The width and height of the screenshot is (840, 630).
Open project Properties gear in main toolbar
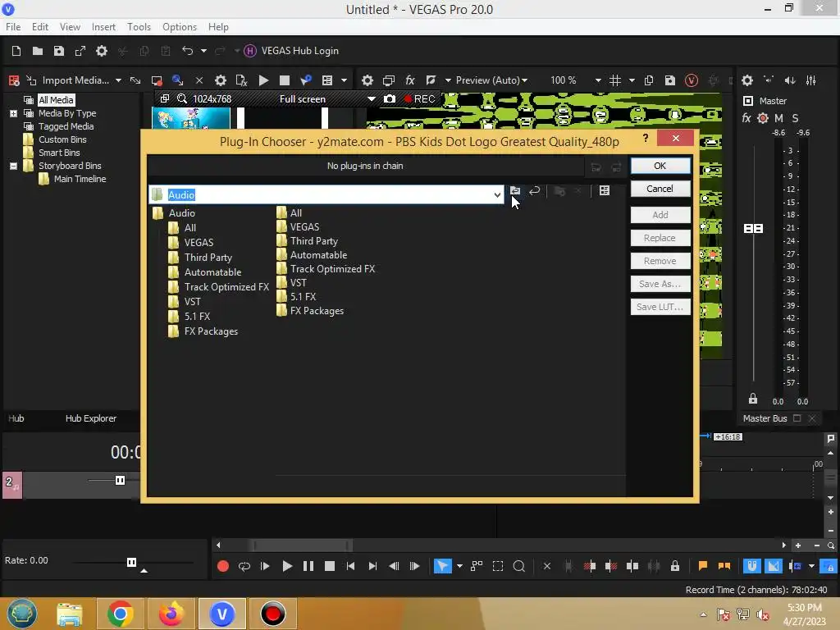pos(102,51)
